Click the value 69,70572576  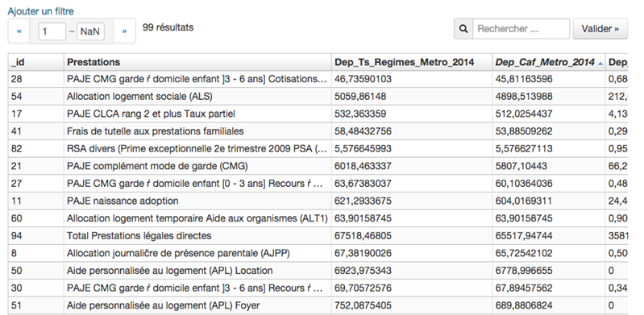coord(363,288)
